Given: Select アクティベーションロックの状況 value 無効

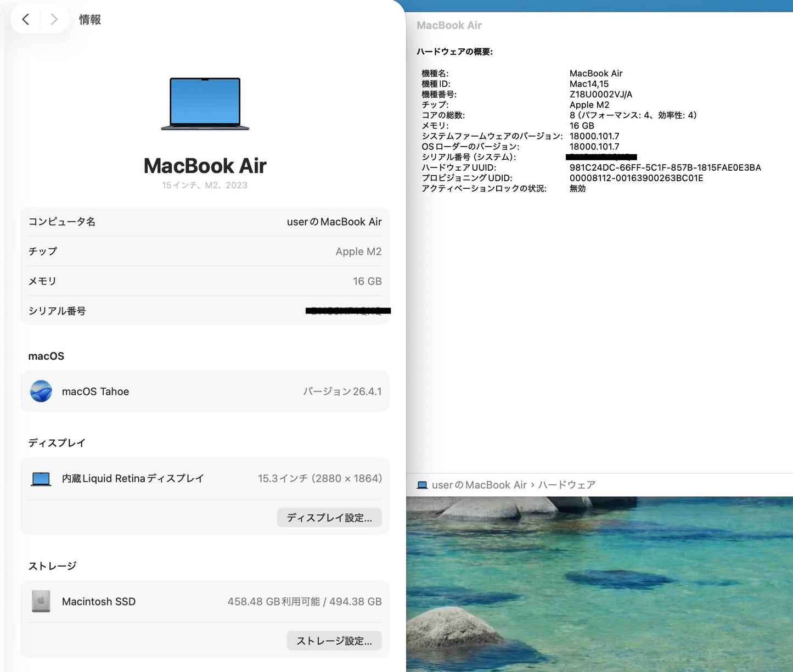Looking at the screenshot, I should pyautogui.click(x=577, y=188).
